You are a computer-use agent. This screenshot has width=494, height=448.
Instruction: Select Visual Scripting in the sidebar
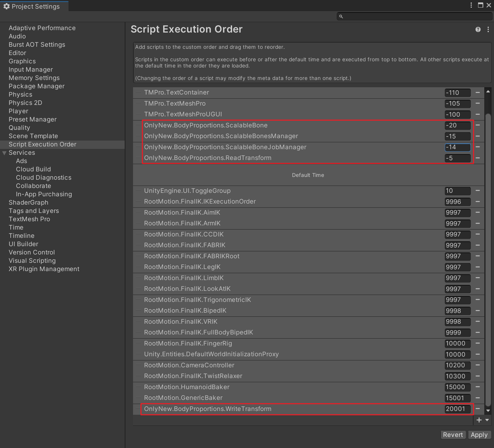[x=32, y=261]
